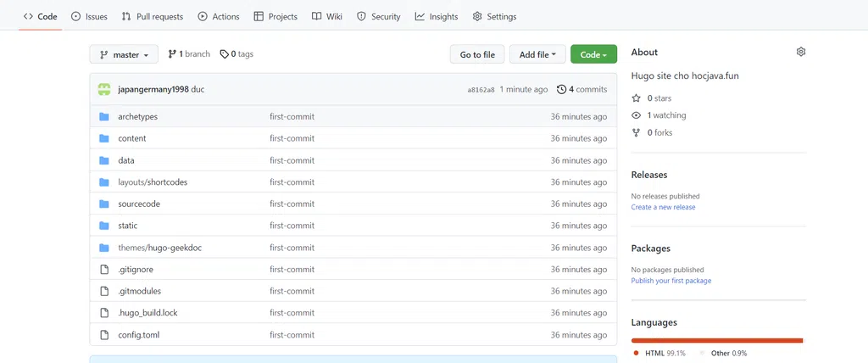Click the tag icon beside 0 tags
868x363 pixels.
(x=224, y=53)
